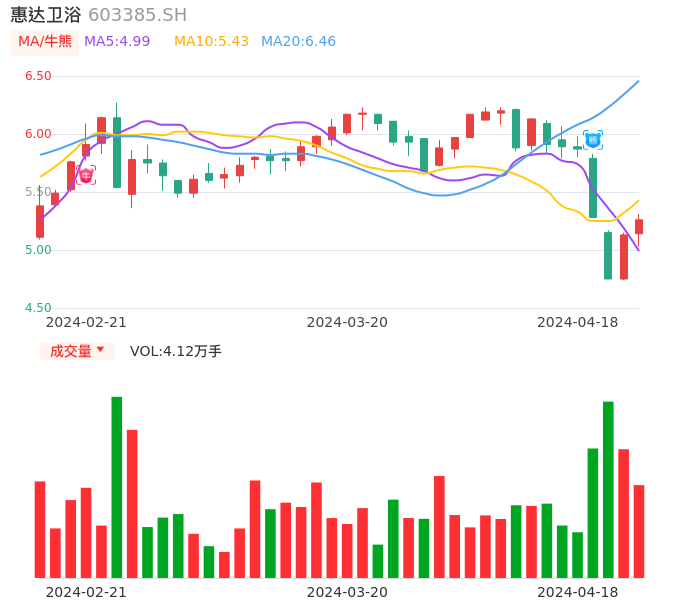The height and width of the screenshot is (606, 686).
Task: Click the 2024-04-18 date under the candlestick chart
Action: pos(578,322)
